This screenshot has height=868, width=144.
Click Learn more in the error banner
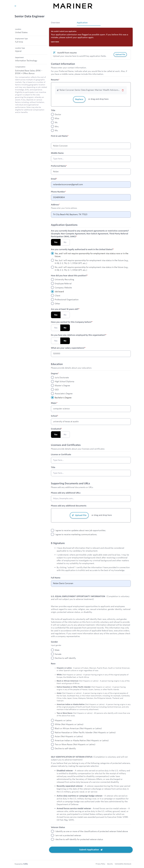point(55,42)
